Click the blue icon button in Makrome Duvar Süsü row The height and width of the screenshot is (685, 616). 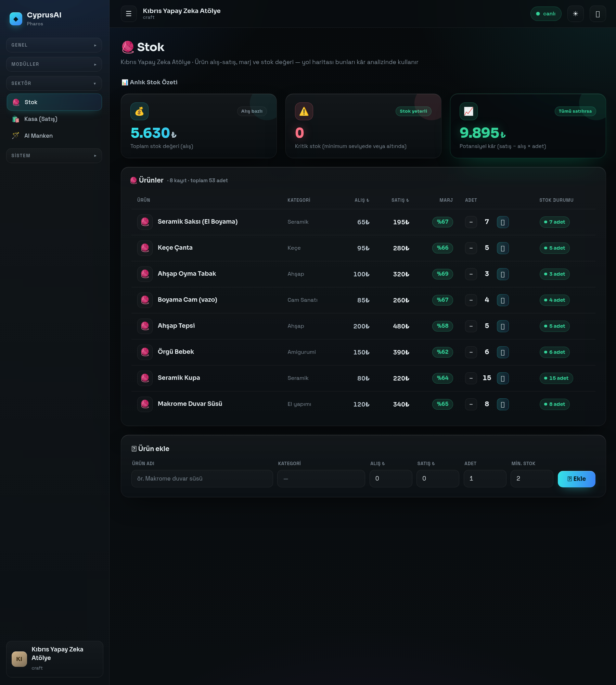click(503, 404)
